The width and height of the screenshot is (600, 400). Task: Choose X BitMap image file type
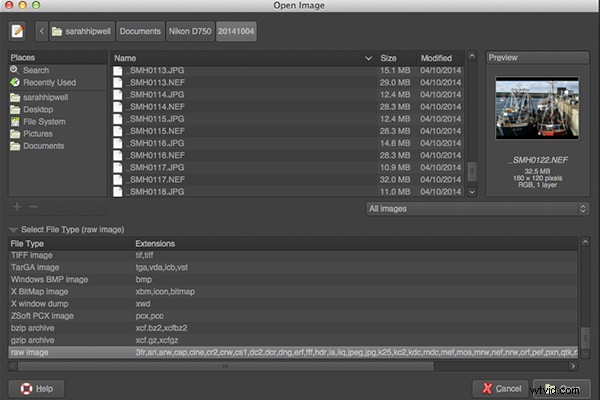pos(293,292)
